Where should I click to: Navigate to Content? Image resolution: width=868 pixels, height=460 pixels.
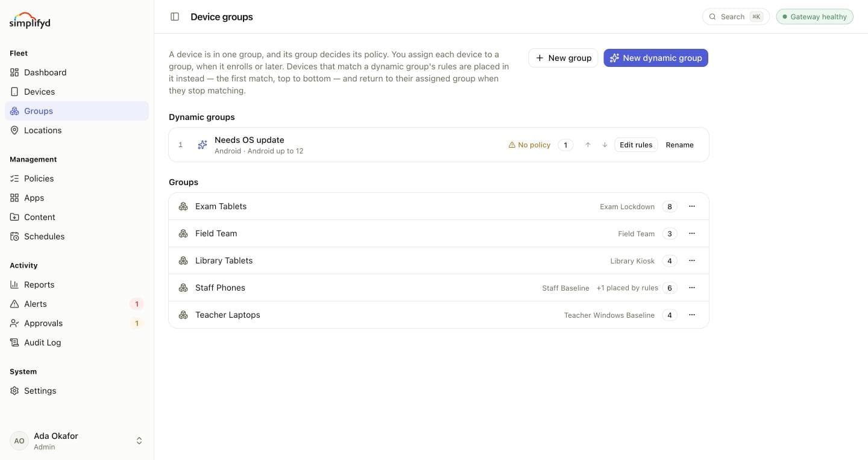77,217
